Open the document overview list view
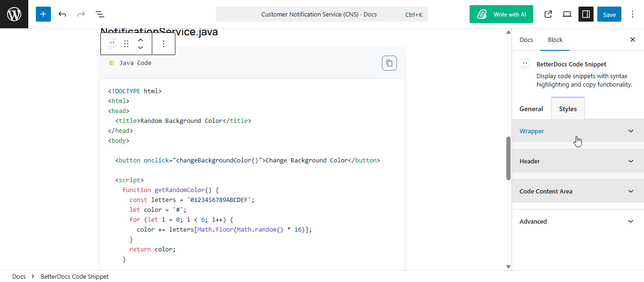Viewport: 644px width, 282px height. point(100,14)
